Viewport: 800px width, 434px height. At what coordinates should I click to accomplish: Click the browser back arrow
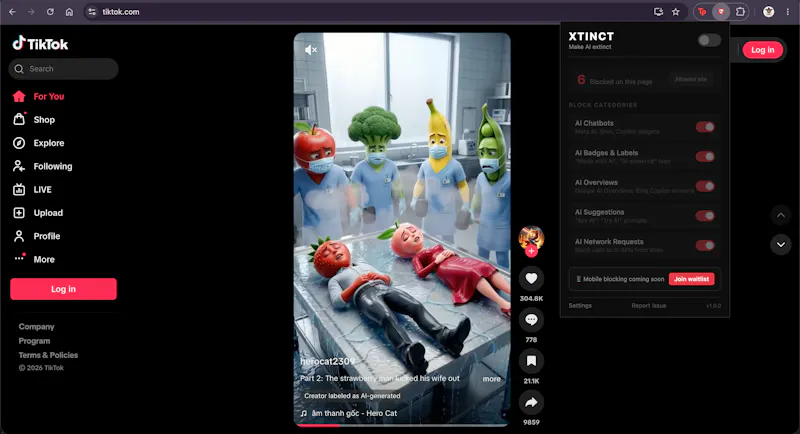pos(12,12)
